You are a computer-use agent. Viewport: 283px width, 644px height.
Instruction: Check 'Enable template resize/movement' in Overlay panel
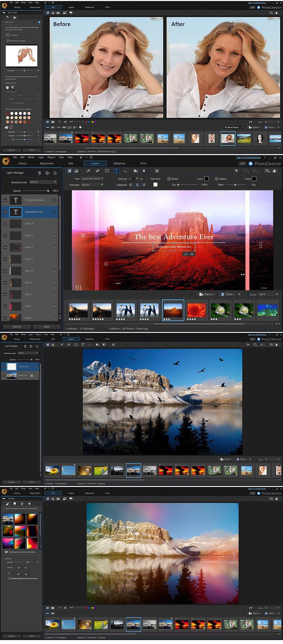click(9, 578)
